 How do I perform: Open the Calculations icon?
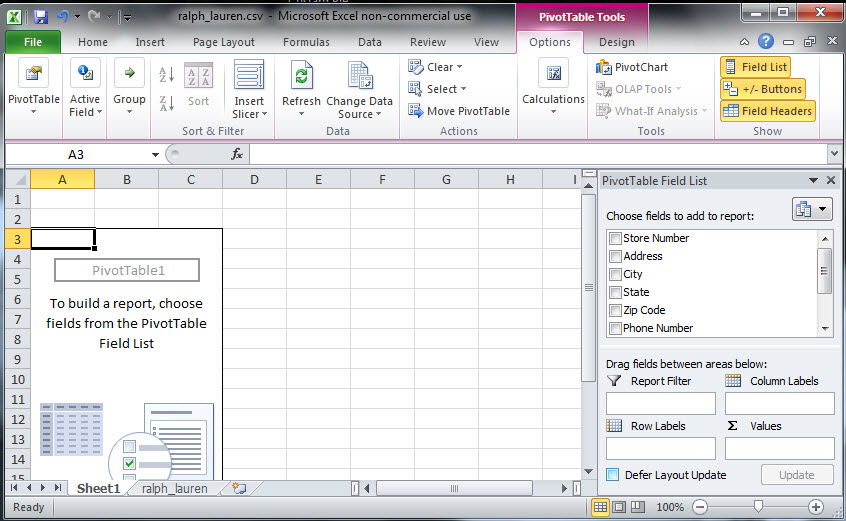[554, 73]
